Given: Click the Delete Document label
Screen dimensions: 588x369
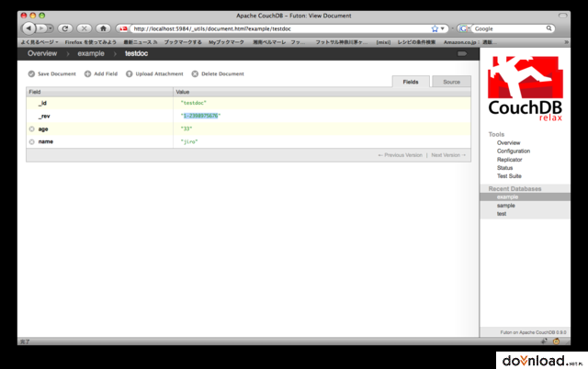Looking at the screenshot, I should [222, 73].
